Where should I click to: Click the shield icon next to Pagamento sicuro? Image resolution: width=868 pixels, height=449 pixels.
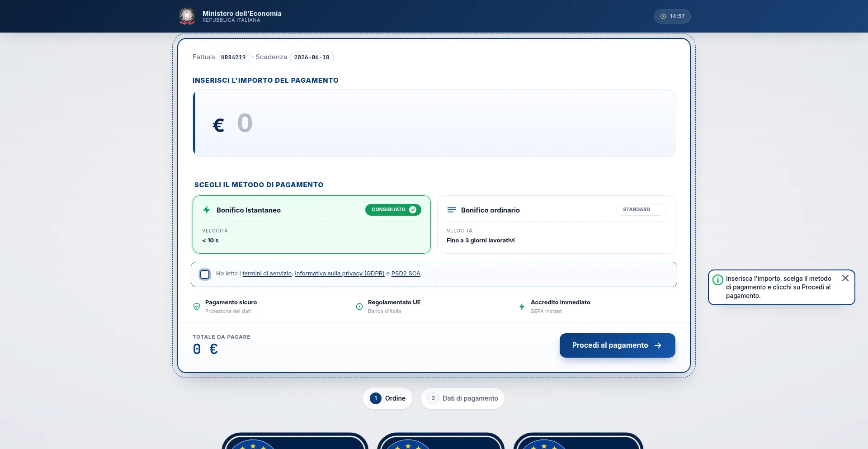(x=197, y=307)
